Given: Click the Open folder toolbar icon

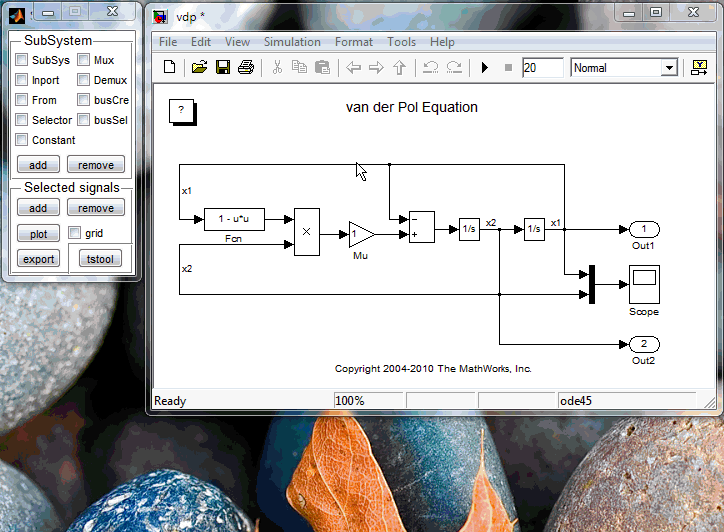Looking at the screenshot, I should (199, 68).
